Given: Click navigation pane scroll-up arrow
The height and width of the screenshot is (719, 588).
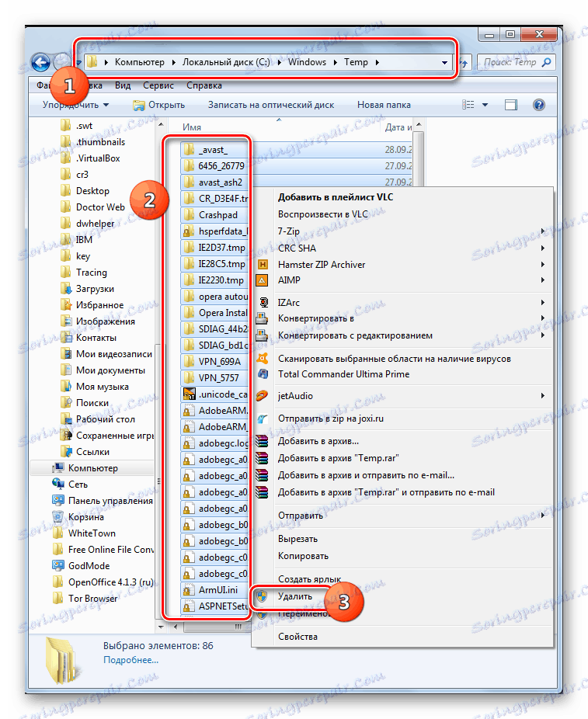Looking at the screenshot, I should [x=161, y=124].
